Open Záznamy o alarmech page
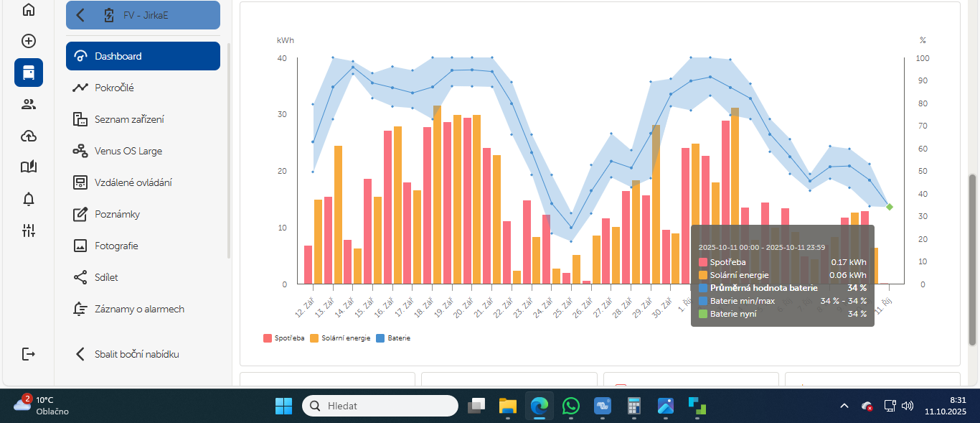 139,309
